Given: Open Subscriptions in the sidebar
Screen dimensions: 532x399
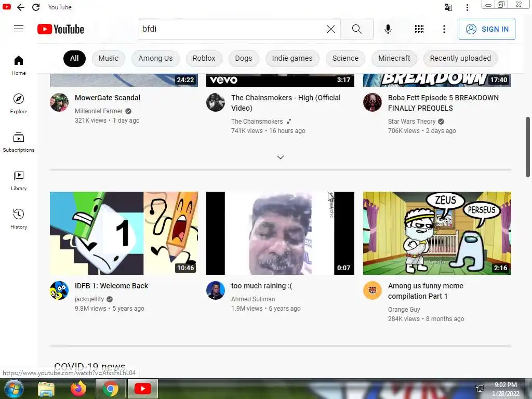Looking at the screenshot, I should (19, 142).
